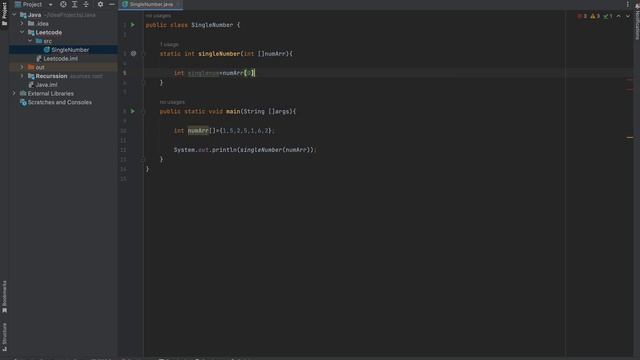640x360 pixels.
Task: Expand the Recursion module
Action: coord(22,76)
